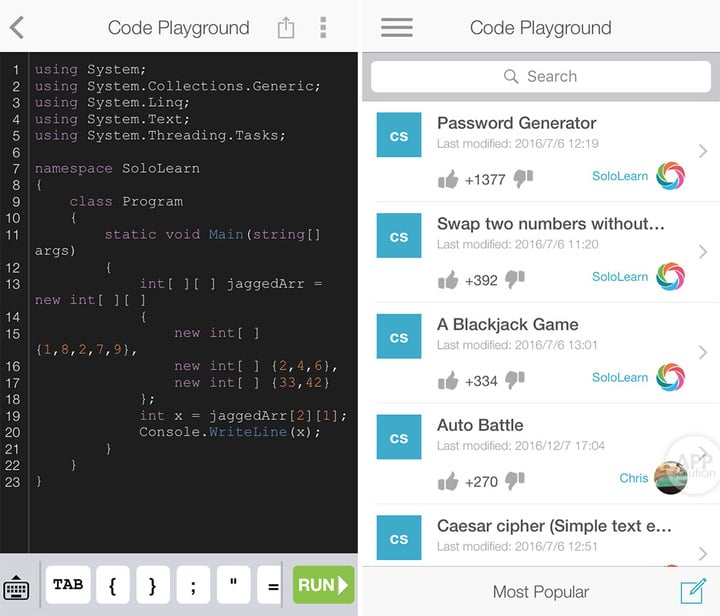Click +270 vote count on Auto Battle
The height and width of the screenshot is (616, 720).
(481, 482)
